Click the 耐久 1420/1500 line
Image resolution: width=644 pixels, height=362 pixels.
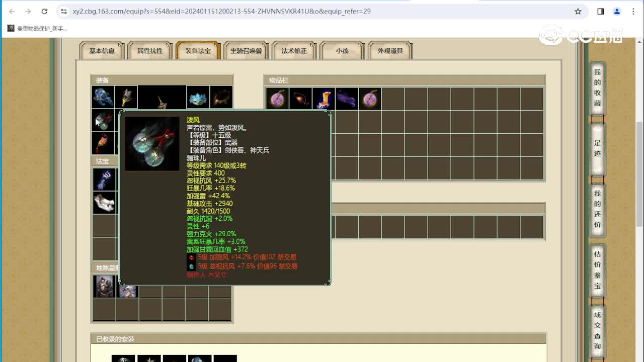[208, 211]
